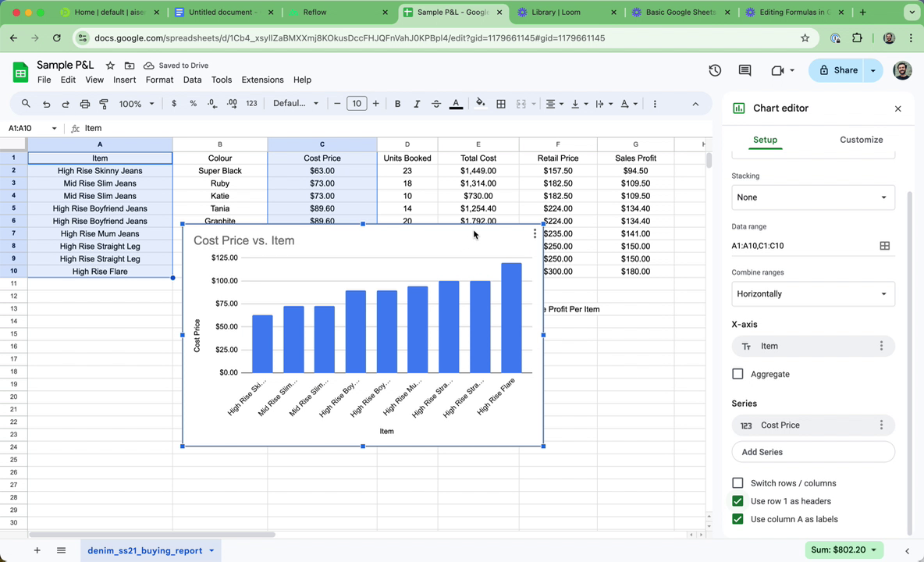
Task: Click the Print icon in toolbar
Action: point(84,104)
